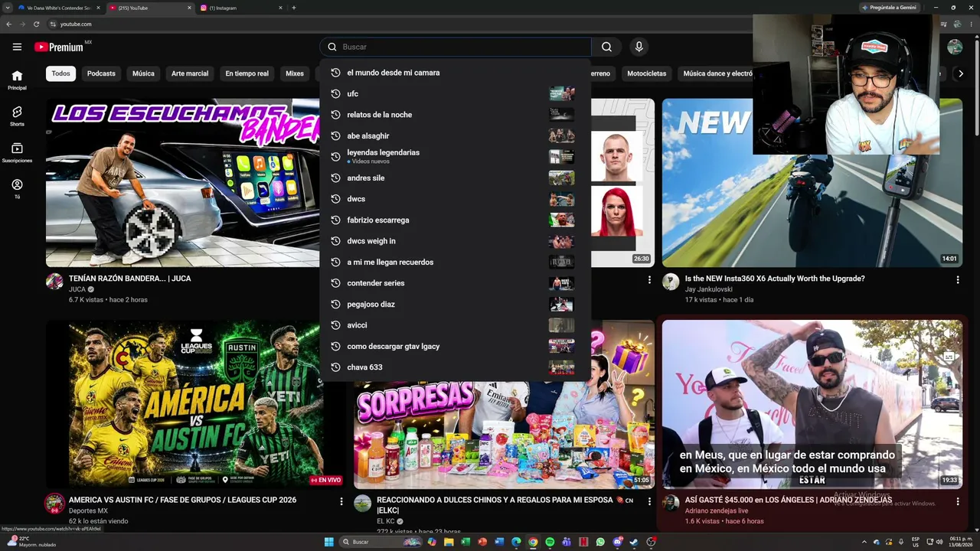Pick suggestion 'como descargar gtav lgacy'

456,346
